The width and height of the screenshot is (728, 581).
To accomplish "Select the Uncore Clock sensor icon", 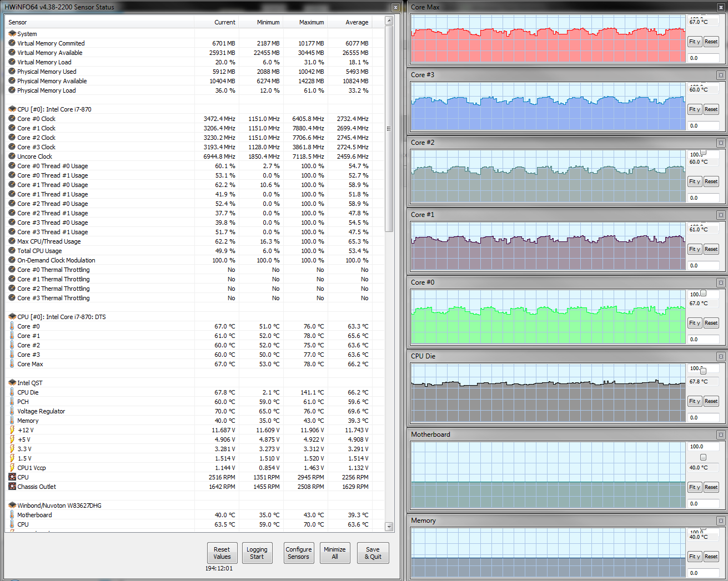I will (x=12, y=156).
